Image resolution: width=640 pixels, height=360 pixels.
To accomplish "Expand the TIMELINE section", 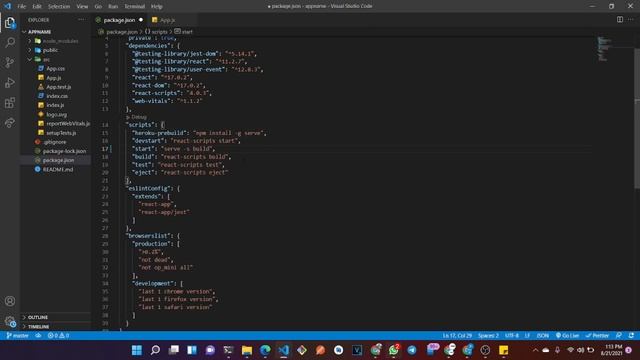I will click(38, 327).
